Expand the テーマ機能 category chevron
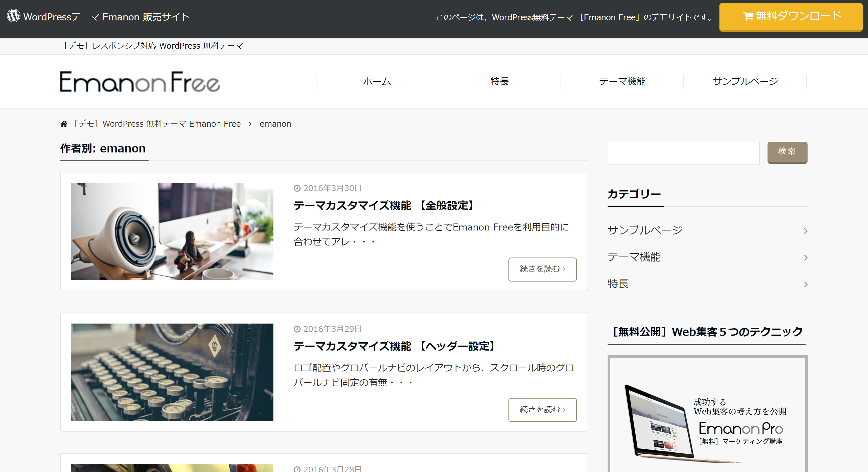This screenshot has width=868, height=472. pyautogui.click(x=806, y=258)
